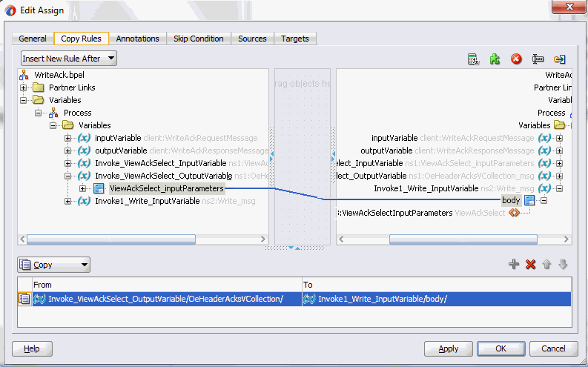This screenshot has height=367, width=588.
Task: Open the Annotations tab
Action: 137,39
